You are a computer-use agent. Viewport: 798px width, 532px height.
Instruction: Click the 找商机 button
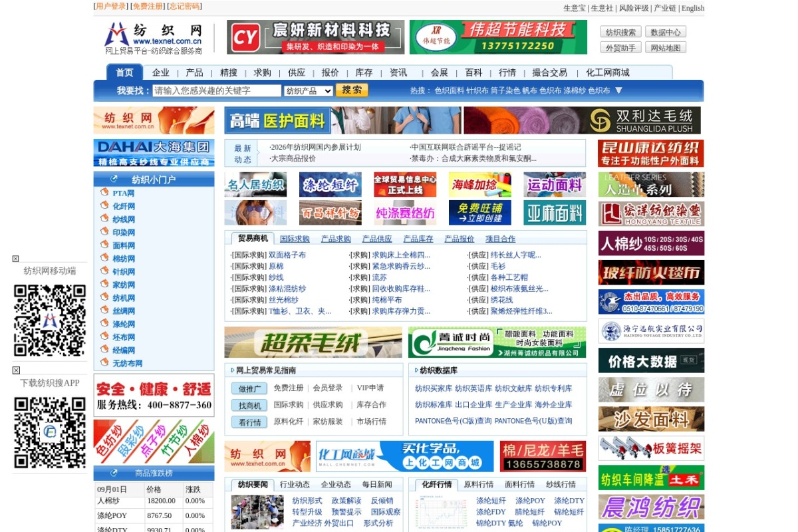pyautogui.click(x=249, y=405)
